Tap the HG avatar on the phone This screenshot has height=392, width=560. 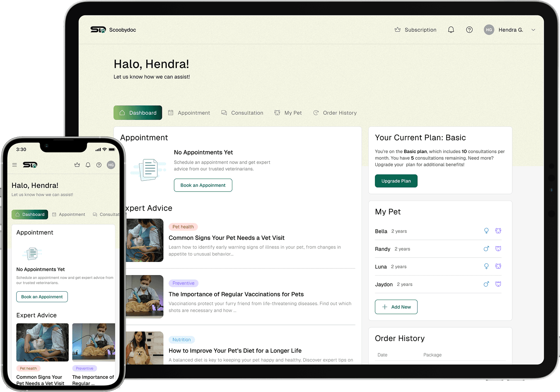tap(111, 165)
